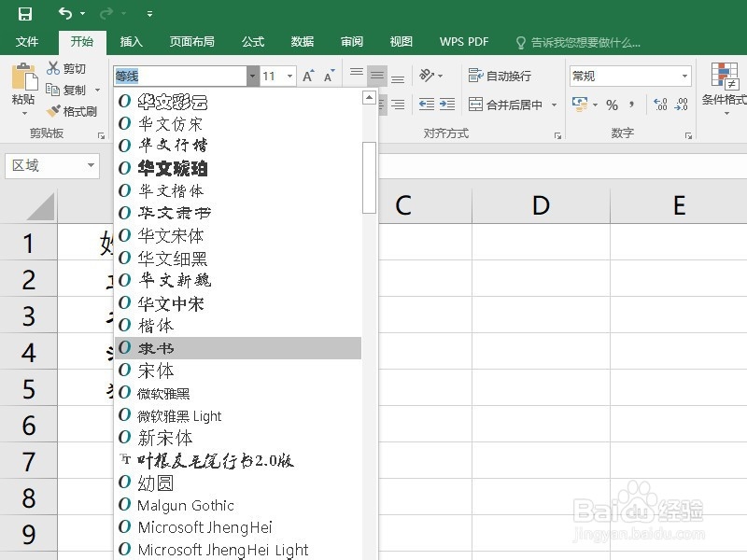Click the Save icon in quick access toolbar

[25, 14]
